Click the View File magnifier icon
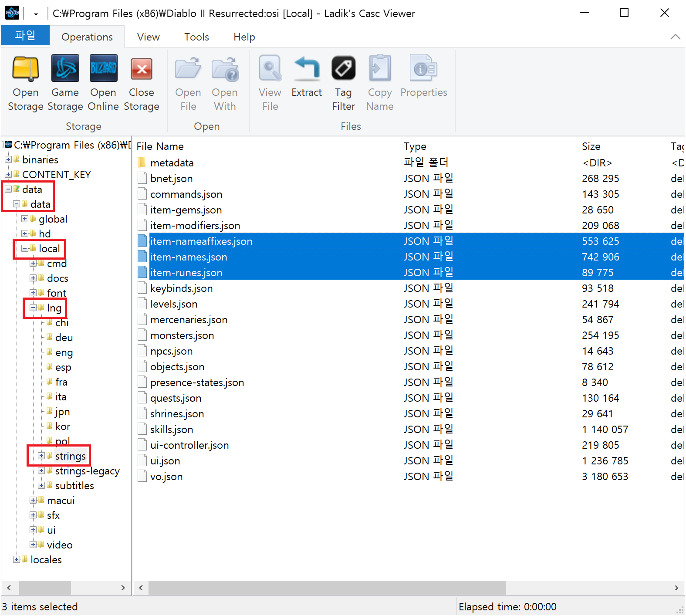 (270, 68)
